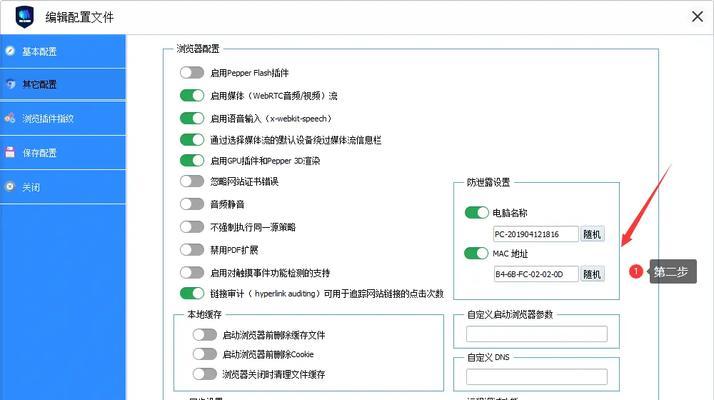Turn on 音频静音 toggle
714x400 pixels.
(x=192, y=204)
